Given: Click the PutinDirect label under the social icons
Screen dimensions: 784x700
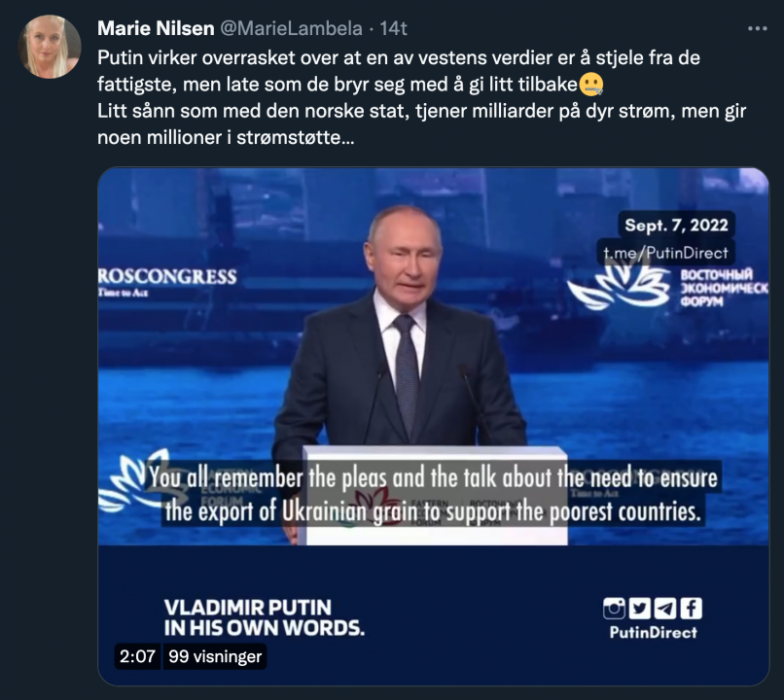Looking at the screenshot, I should pyautogui.click(x=654, y=631).
